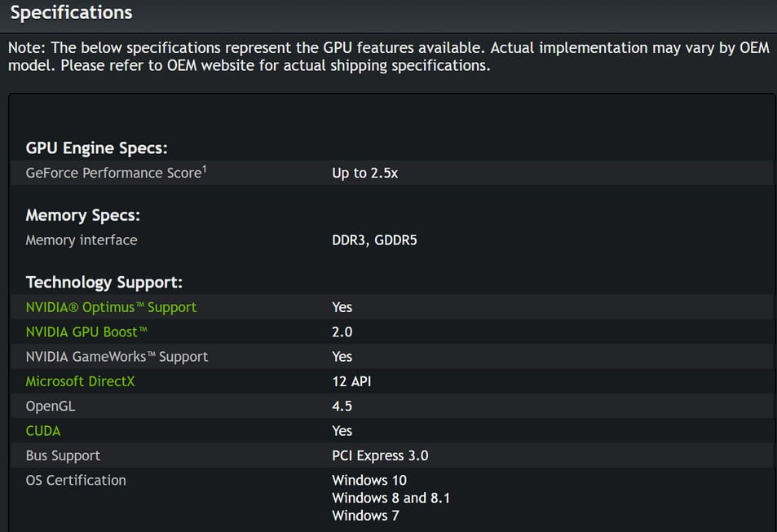This screenshot has width=777, height=532.
Task: Follow the Microsoft DirectX link
Action: click(80, 381)
